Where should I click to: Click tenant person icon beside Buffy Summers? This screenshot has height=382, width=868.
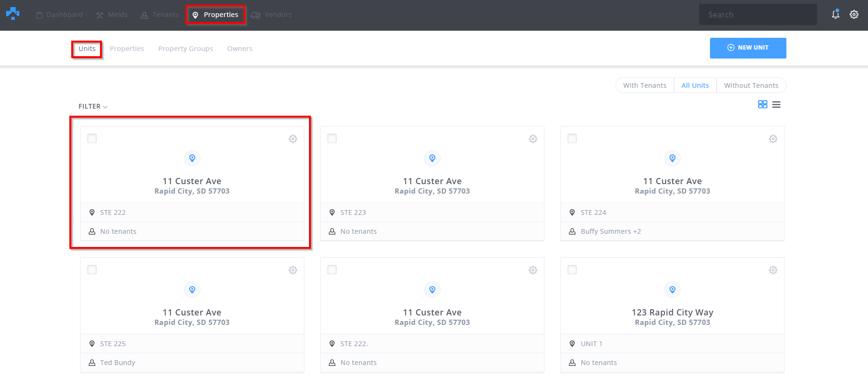click(x=572, y=231)
